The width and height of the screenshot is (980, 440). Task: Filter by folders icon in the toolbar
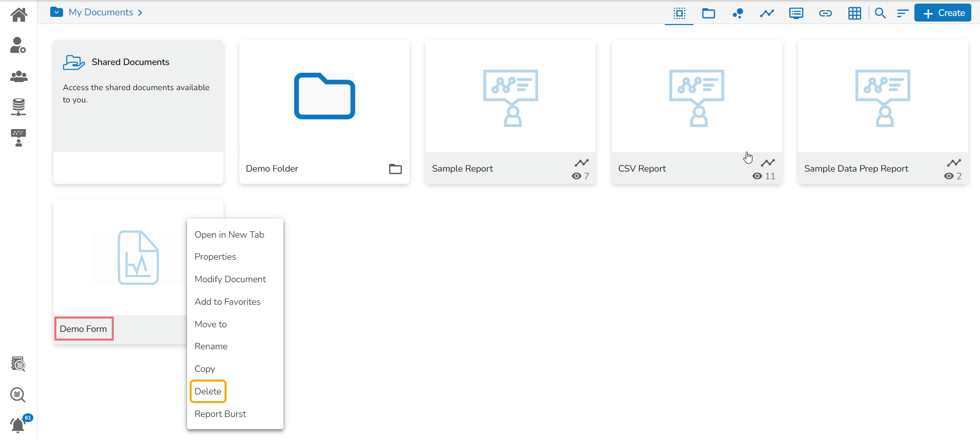(x=708, y=13)
